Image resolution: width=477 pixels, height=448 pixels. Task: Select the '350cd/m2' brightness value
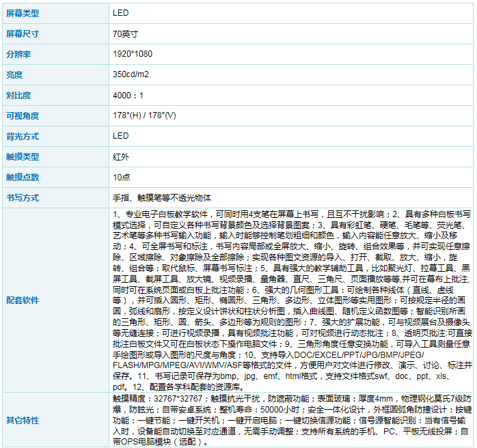pyautogui.click(x=131, y=74)
